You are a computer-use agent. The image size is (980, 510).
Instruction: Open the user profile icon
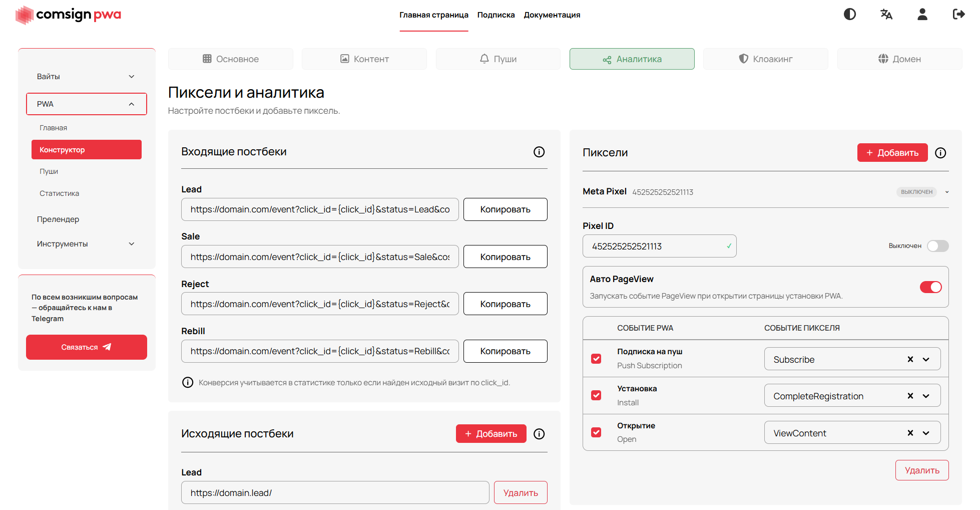922,14
